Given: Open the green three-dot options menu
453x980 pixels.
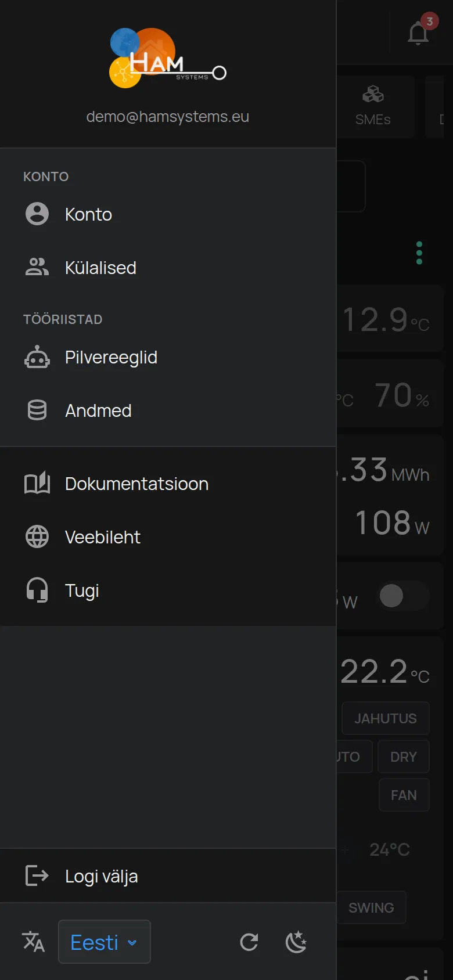Looking at the screenshot, I should 419,253.
